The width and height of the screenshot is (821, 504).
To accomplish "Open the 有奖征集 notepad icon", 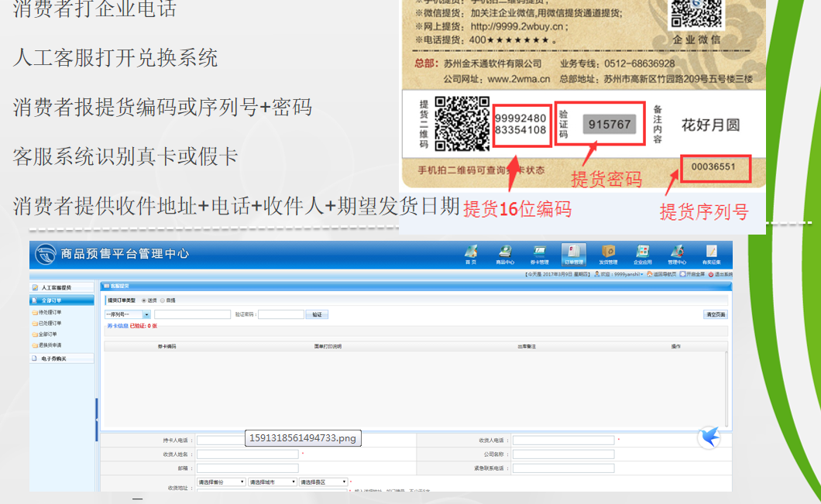I will 710,254.
